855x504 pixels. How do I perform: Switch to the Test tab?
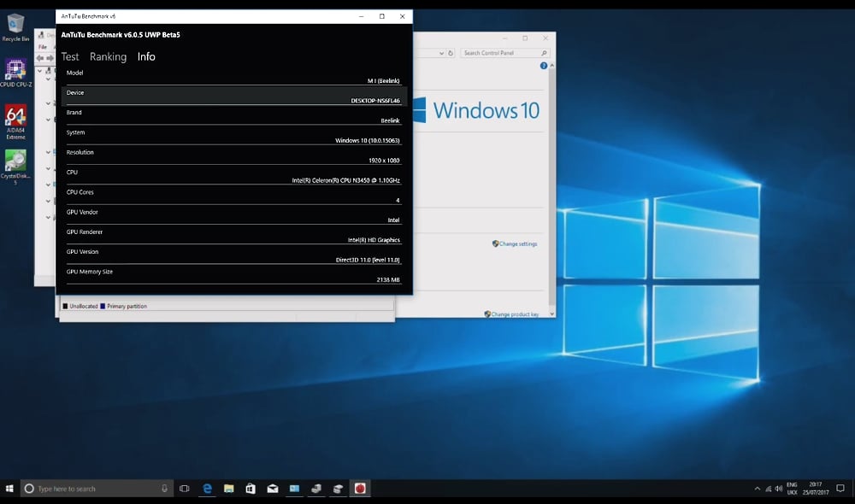pyautogui.click(x=70, y=57)
